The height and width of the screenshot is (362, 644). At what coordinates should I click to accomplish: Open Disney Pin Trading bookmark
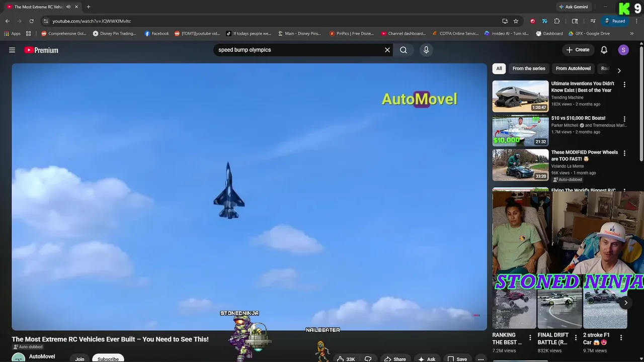115,34
